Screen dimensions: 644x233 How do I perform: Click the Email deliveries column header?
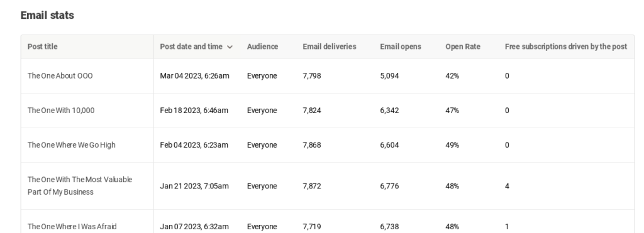click(x=330, y=46)
